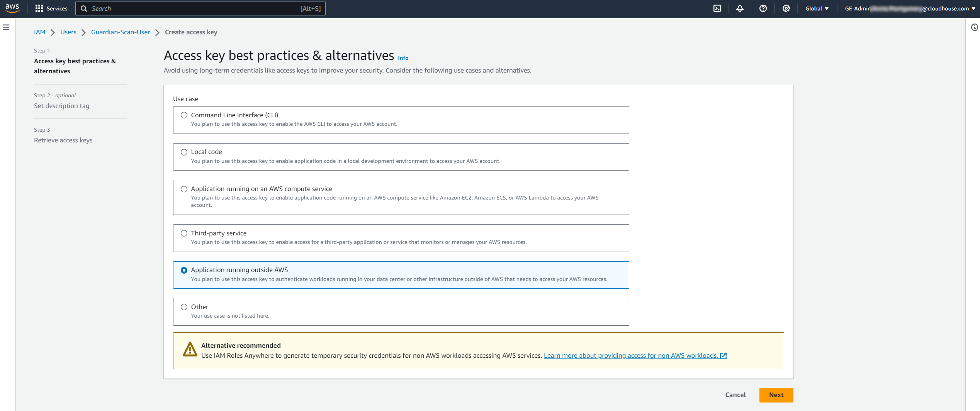
Task: Open the settings gear icon
Action: [x=786, y=8]
